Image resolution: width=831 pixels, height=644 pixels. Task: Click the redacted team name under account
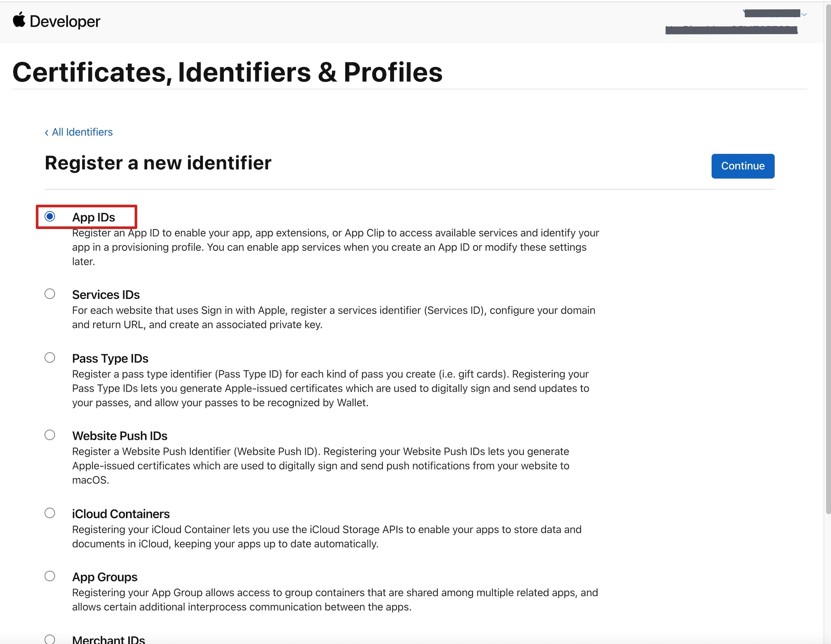[731, 30]
